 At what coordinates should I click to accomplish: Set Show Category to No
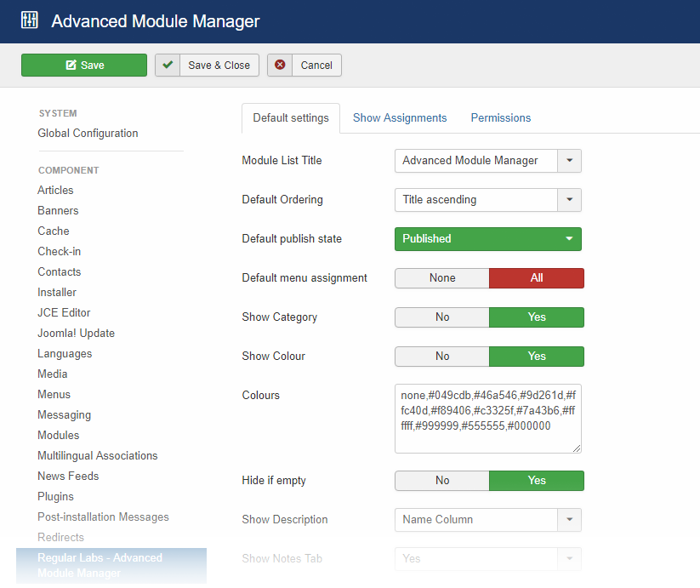click(442, 317)
